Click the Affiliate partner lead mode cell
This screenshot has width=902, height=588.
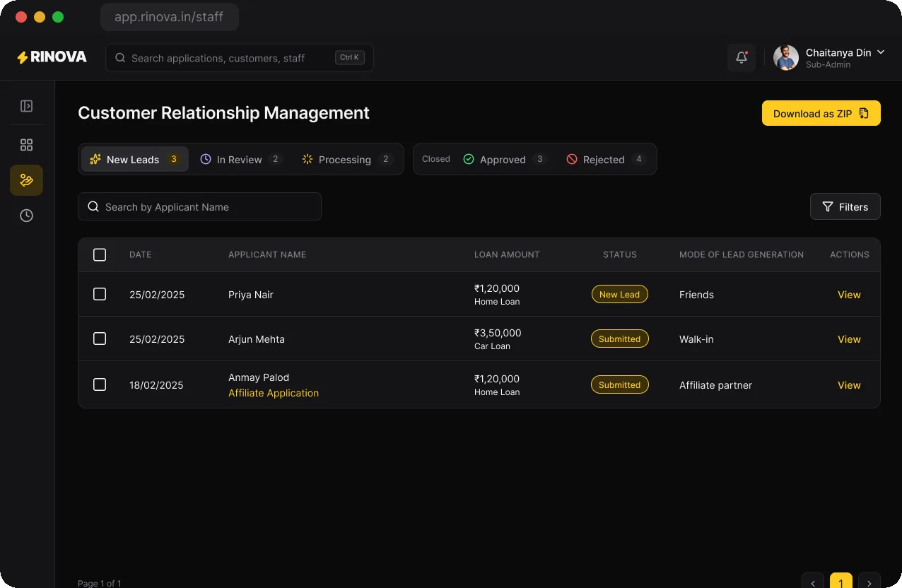click(715, 385)
